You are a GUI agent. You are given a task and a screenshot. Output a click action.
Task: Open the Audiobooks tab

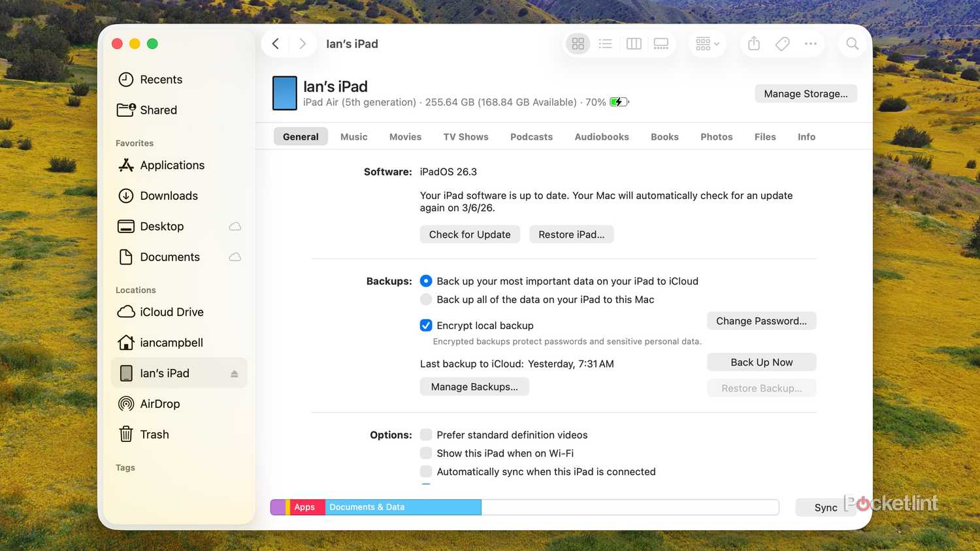[601, 136]
